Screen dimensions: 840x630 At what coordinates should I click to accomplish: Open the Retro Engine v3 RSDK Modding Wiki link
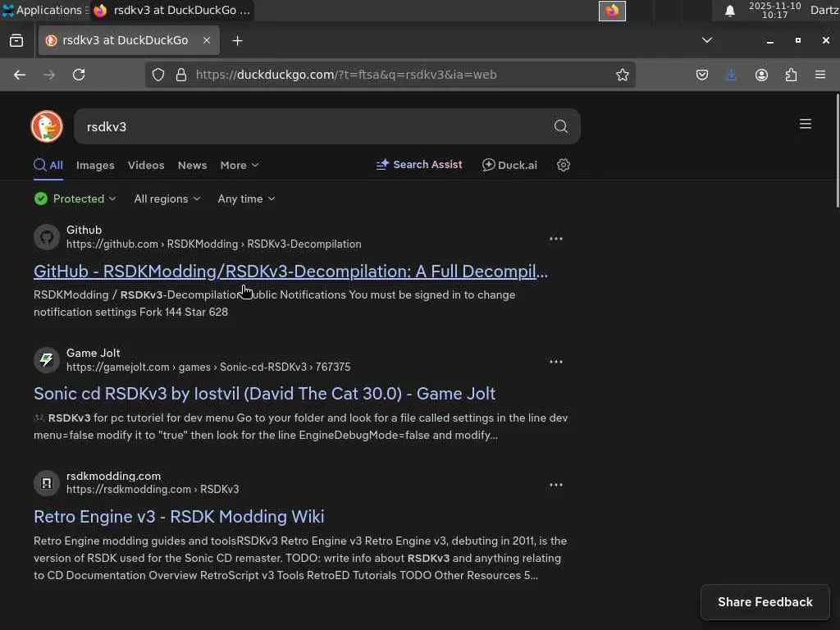pos(179,516)
